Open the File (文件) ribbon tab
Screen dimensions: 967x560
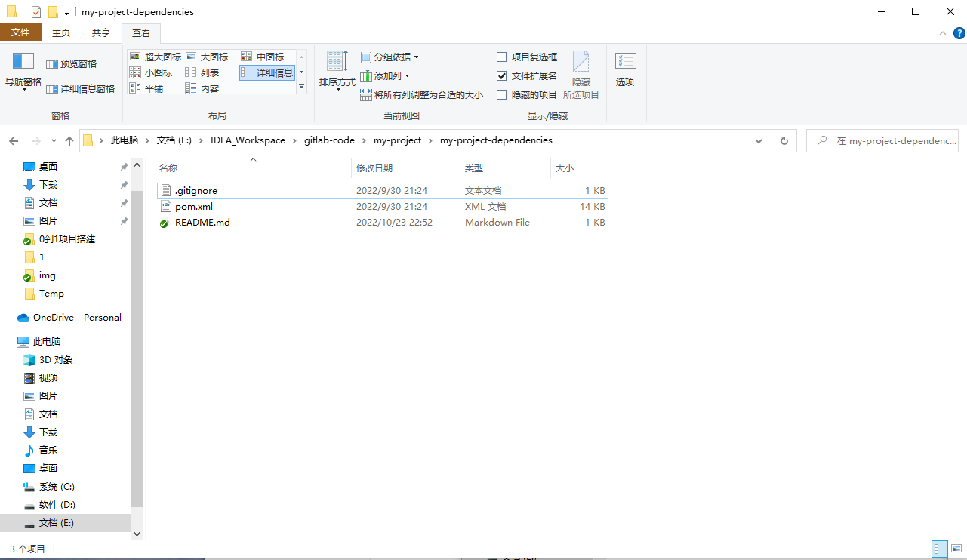(x=20, y=32)
